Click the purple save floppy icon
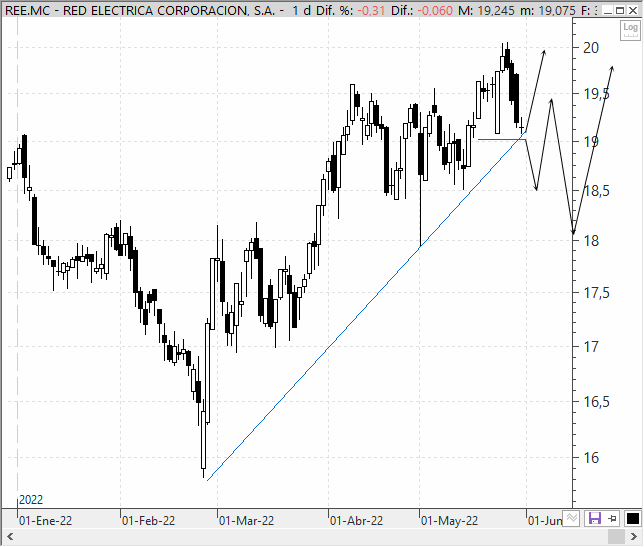 point(595,519)
